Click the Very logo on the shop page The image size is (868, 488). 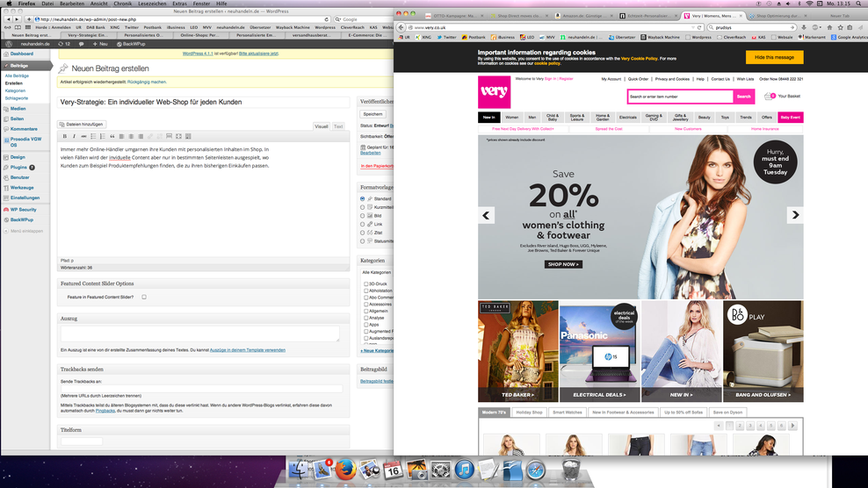click(494, 92)
